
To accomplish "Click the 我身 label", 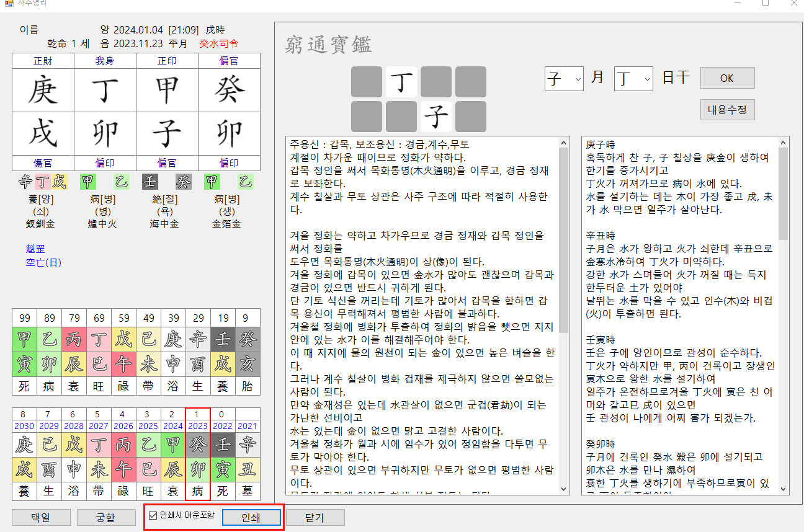I will (x=105, y=61).
